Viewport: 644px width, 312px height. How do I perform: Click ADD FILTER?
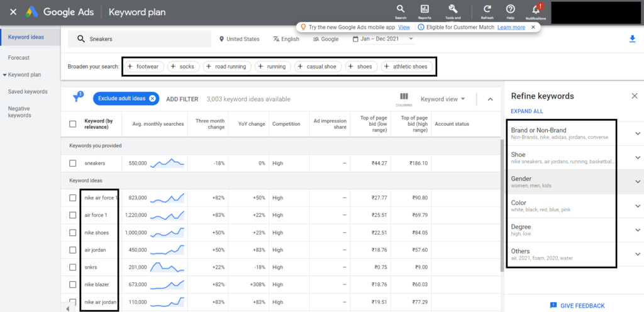(182, 99)
